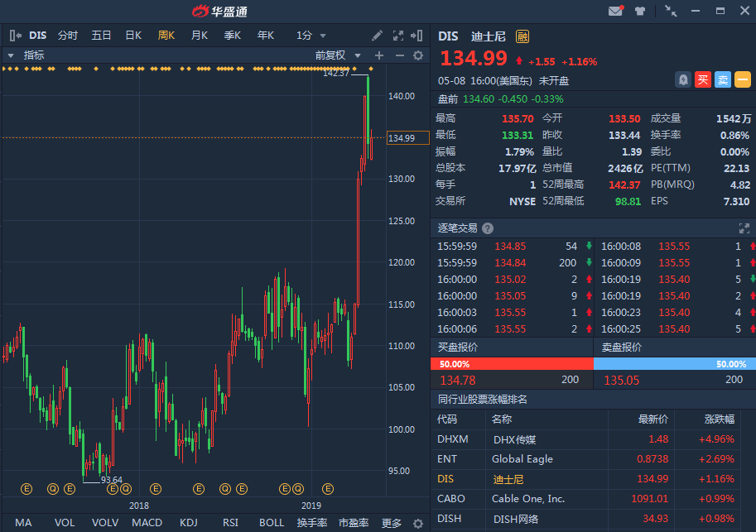Screen dimensions: 756x532
Task: Expand the 指标 indicator triangle
Action: coord(11,56)
